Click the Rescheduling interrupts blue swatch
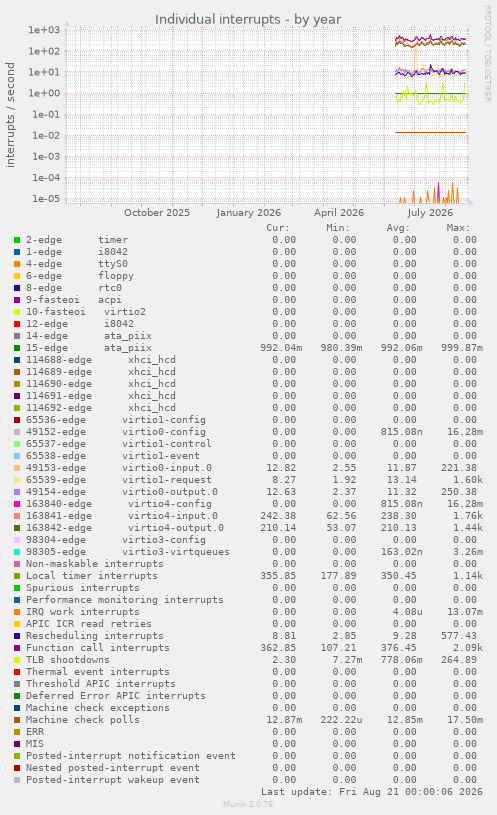The width and height of the screenshot is (497, 815). [x=17, y=636]
